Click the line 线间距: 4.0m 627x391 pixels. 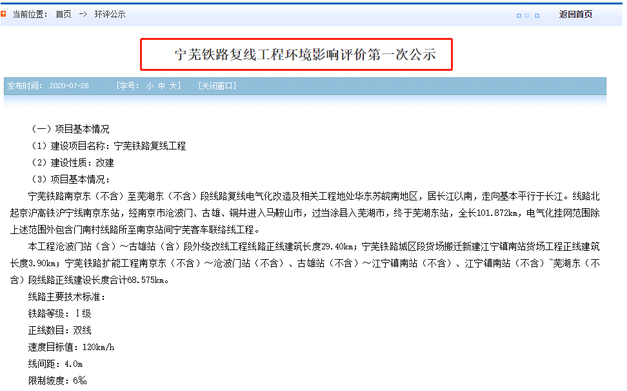click(x=55, y=364)
